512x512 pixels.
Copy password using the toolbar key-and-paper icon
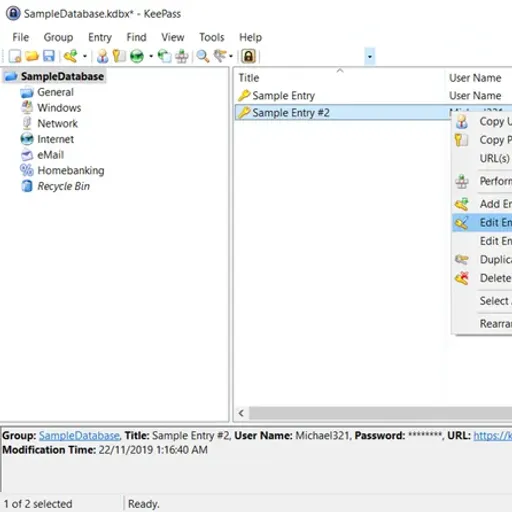point(119,56)
